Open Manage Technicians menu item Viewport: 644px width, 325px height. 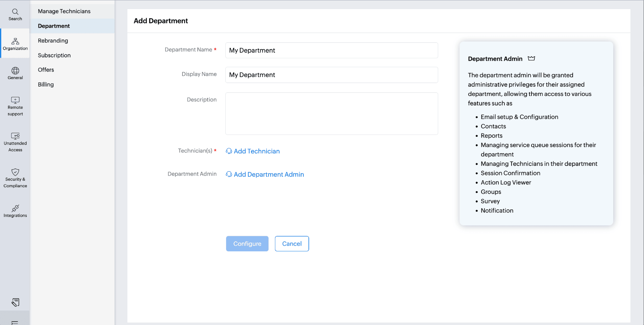tap(64, 11)
